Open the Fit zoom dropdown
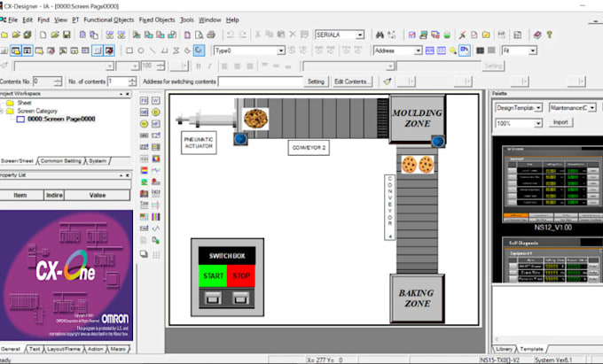This screenshot has width=603, height=364. tap(533, 50)
